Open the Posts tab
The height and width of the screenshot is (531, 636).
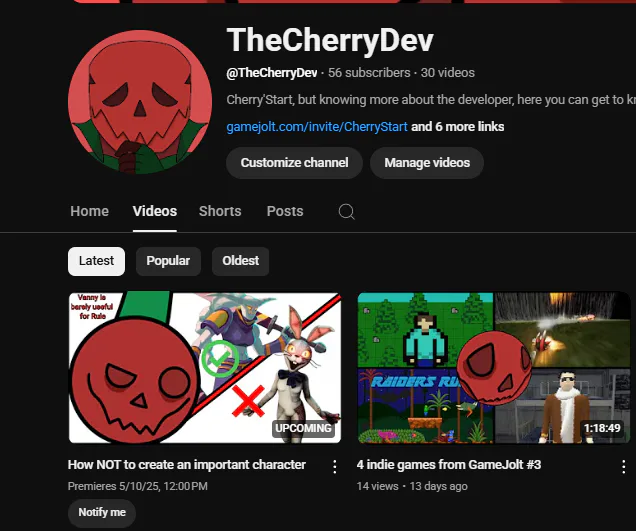tap(285, 211)
